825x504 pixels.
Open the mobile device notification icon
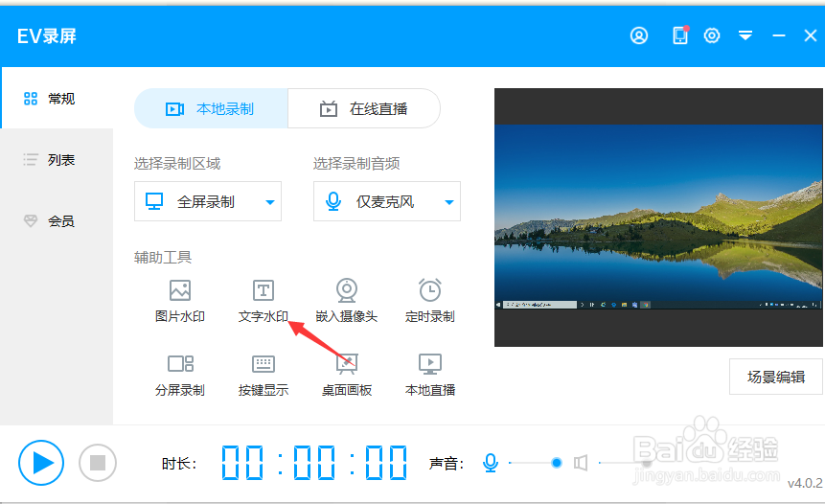[680, 35]
